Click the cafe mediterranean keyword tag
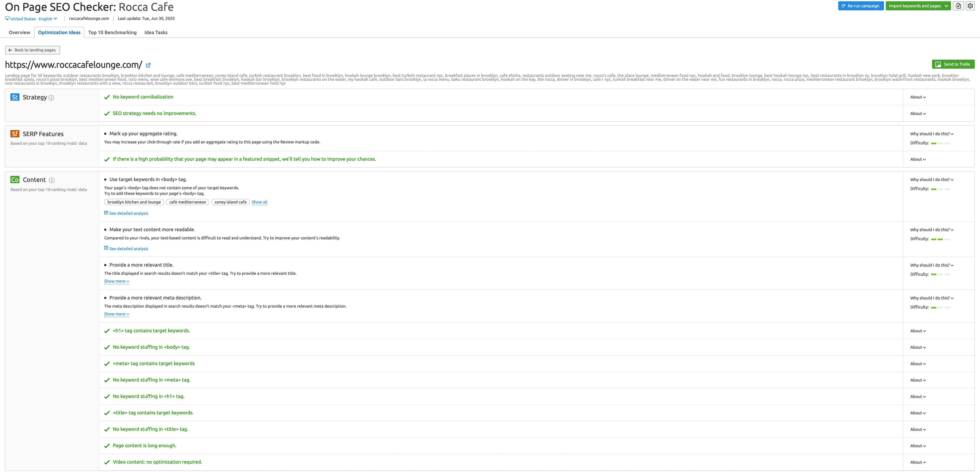The height and width of the screenshot is (474, 980). (x=188, y=202)
